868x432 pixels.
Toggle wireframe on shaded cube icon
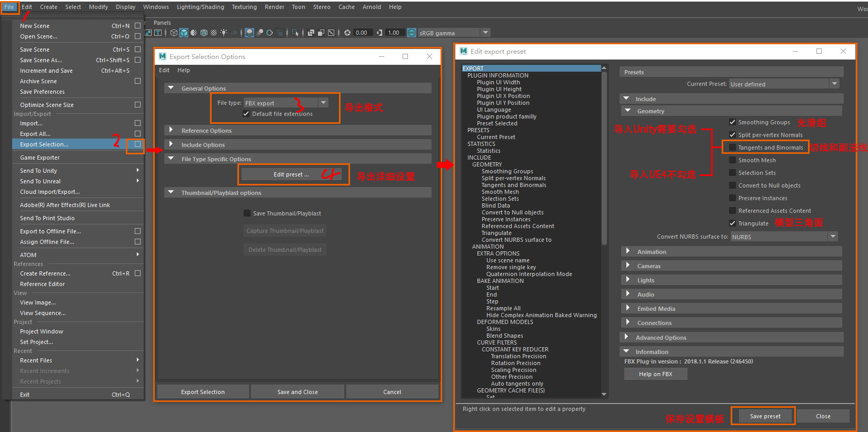[204, 33]
